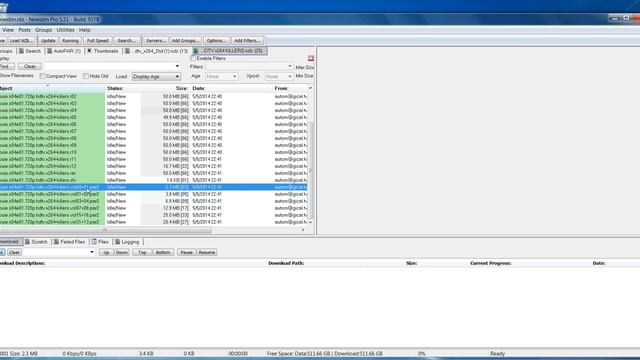
Task: Check the Hide Old checkbox
Action: tap(86, 76)
